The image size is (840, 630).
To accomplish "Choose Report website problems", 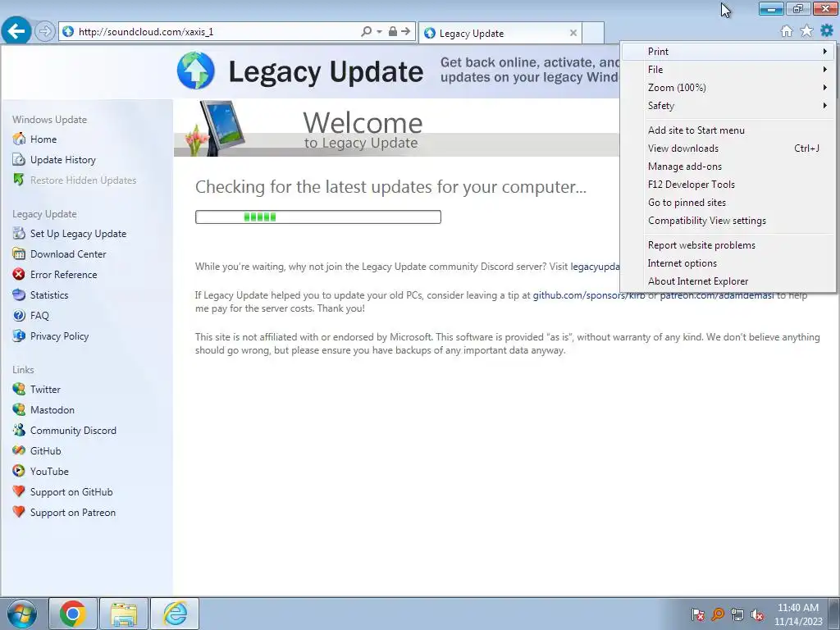I will tap(728, 244).
